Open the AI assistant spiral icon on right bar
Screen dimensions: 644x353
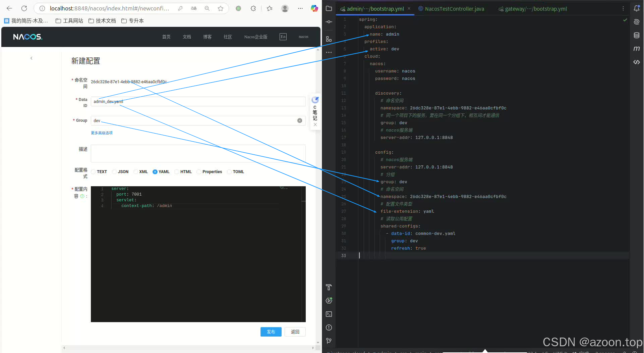click(637, 22)
